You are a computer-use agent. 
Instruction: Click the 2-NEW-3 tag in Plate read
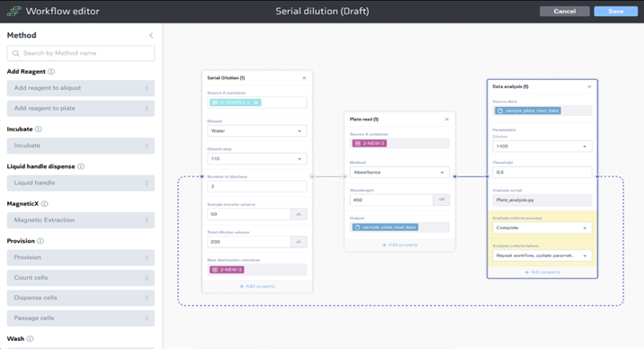[x=370, y=143]
